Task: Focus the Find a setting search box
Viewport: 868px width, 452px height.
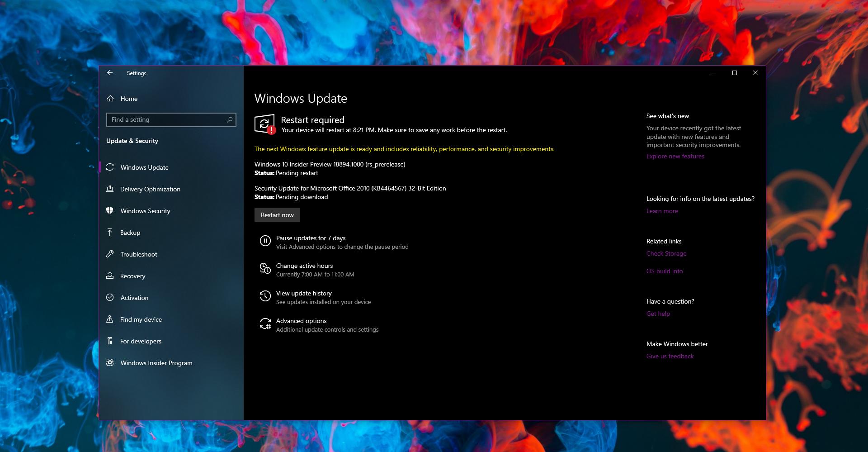Action: 171,119
